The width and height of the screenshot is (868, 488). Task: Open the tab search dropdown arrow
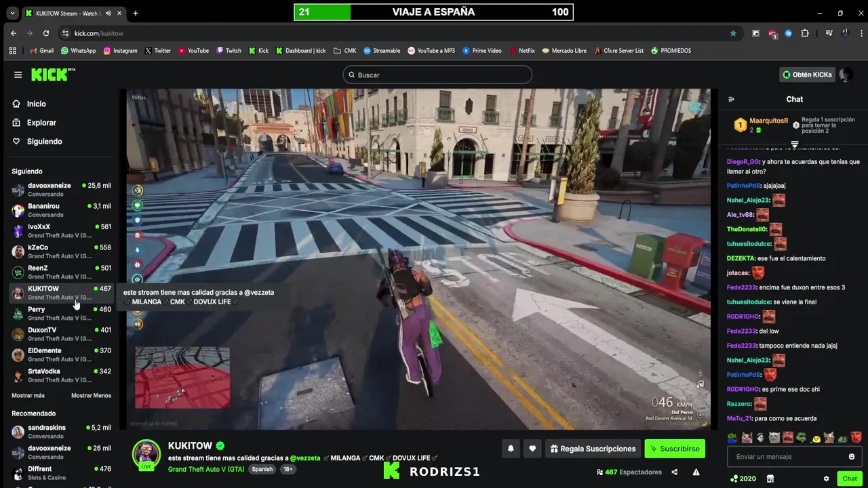click(12, 13)
